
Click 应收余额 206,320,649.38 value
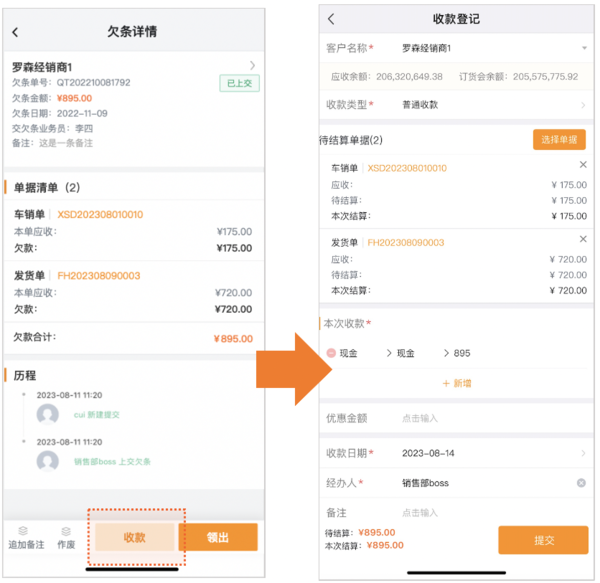tap(409, 77)
